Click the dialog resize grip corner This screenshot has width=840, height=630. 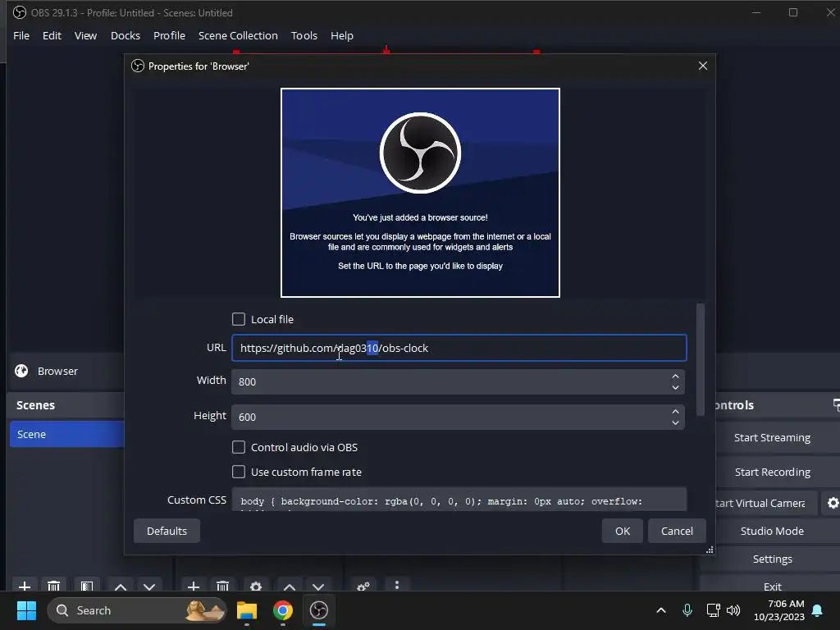(x=710, y=550)
